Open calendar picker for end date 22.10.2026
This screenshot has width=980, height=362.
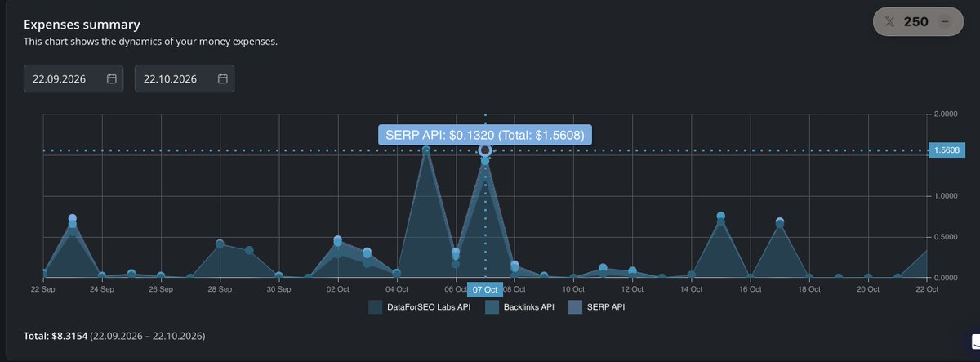click(223, 78)
